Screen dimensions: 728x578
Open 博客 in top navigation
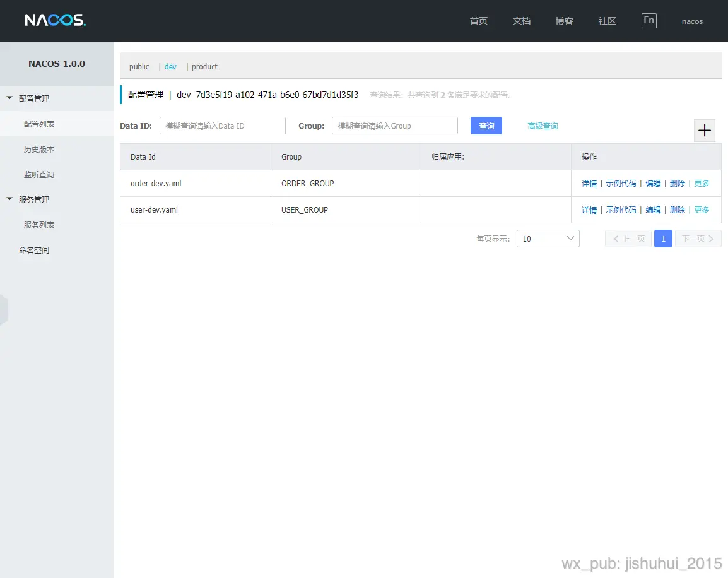(x=564, y=21)
